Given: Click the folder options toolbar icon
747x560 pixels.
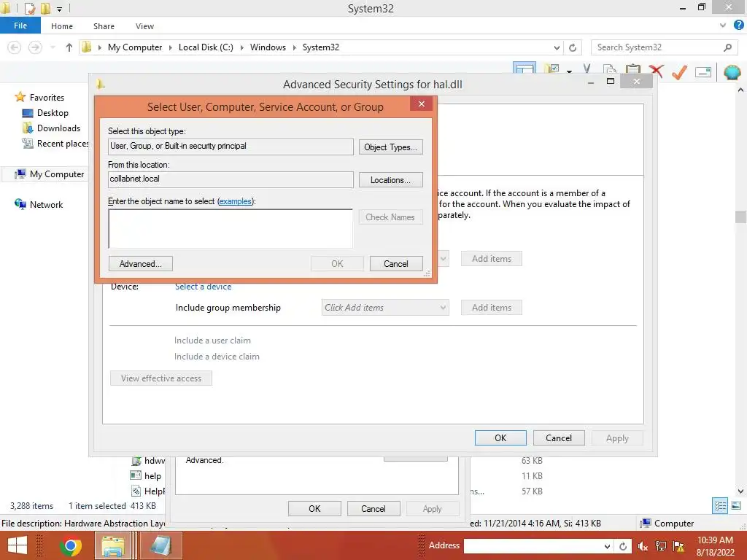Looking at the screenshot, I should click(x=552, y=70).
